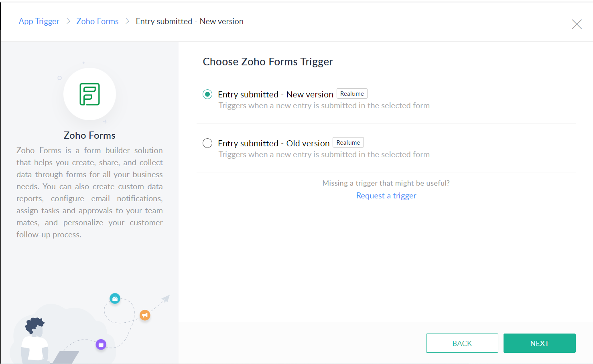Click the Request a trigger link
The width and height of the screenshot is (593, 364).
point(386,196)
